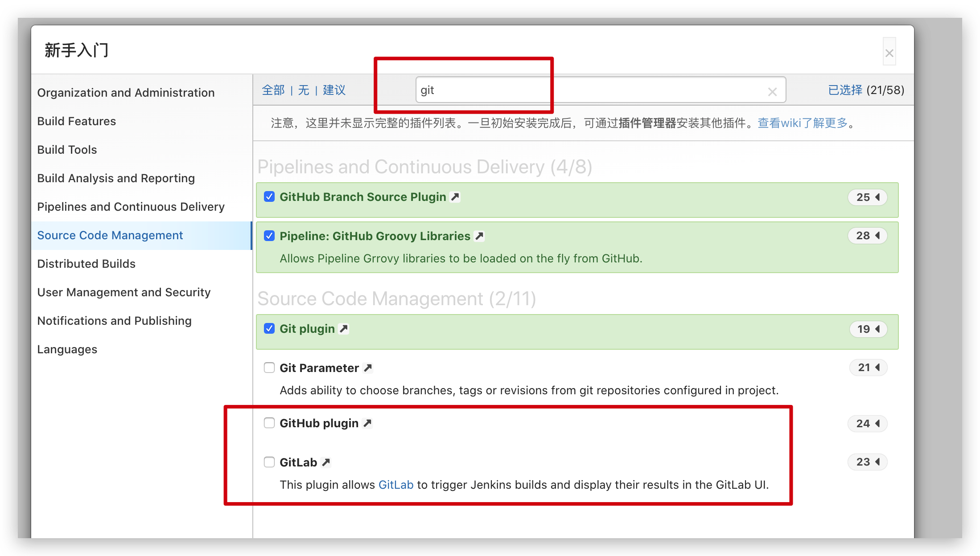
Task: Select Build Tools category
Action: (x=142, y=150)
